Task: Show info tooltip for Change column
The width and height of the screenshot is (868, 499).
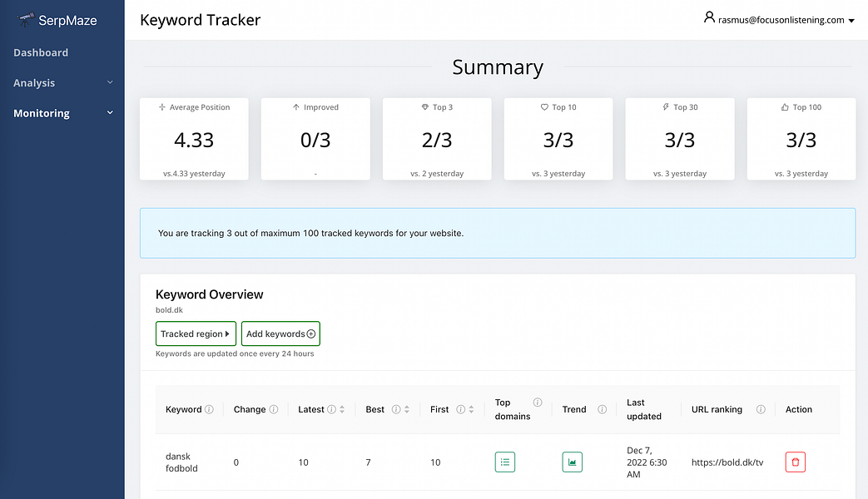Action: (x=274, y=409)
